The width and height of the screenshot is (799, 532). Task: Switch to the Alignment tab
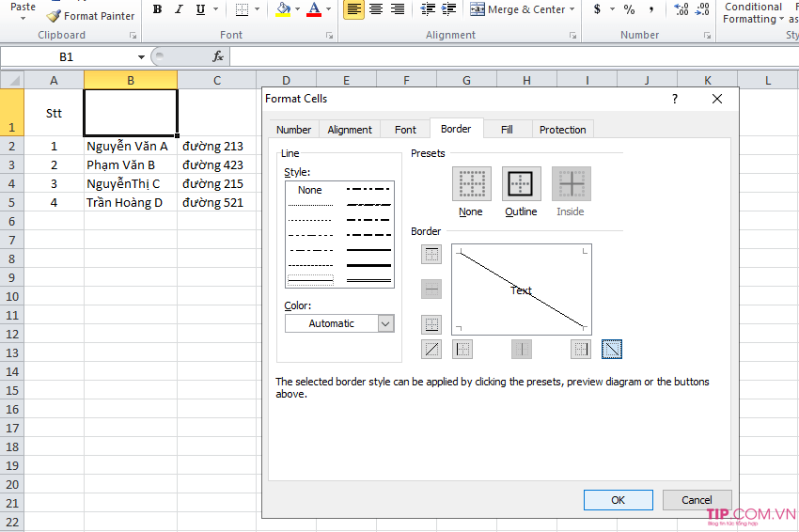pyautogui.click(x=350, y=130)
